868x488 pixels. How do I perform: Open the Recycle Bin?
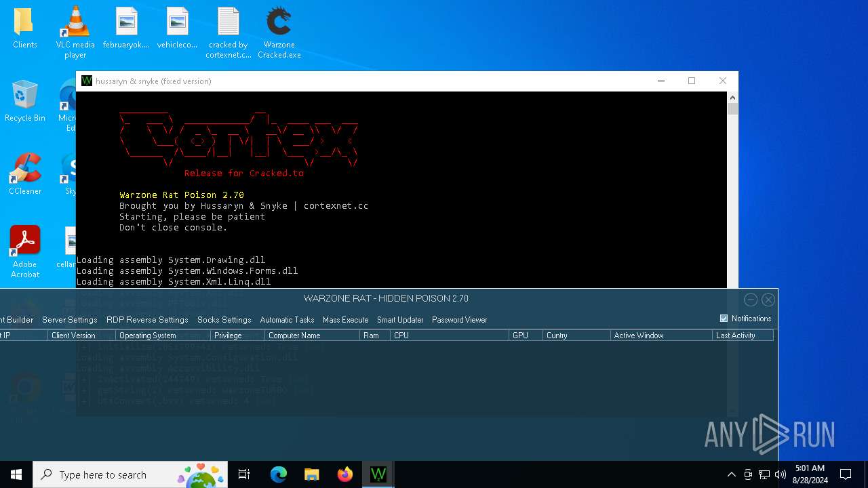(24, 102)
